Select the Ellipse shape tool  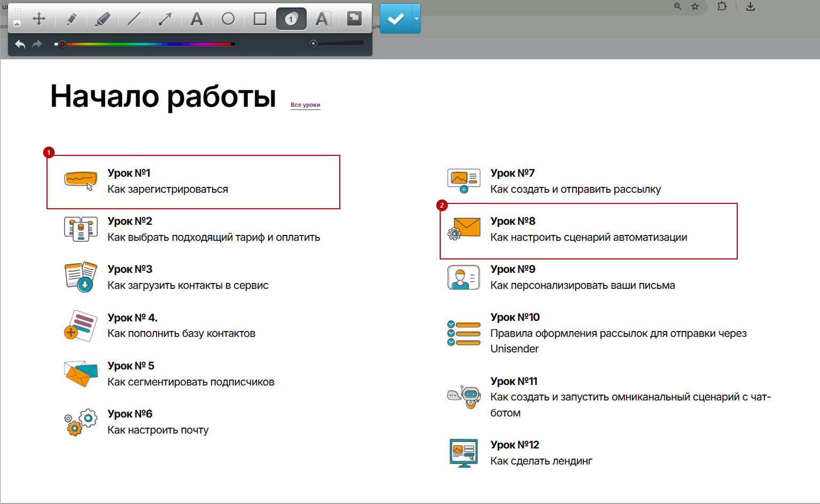(228, 19)
